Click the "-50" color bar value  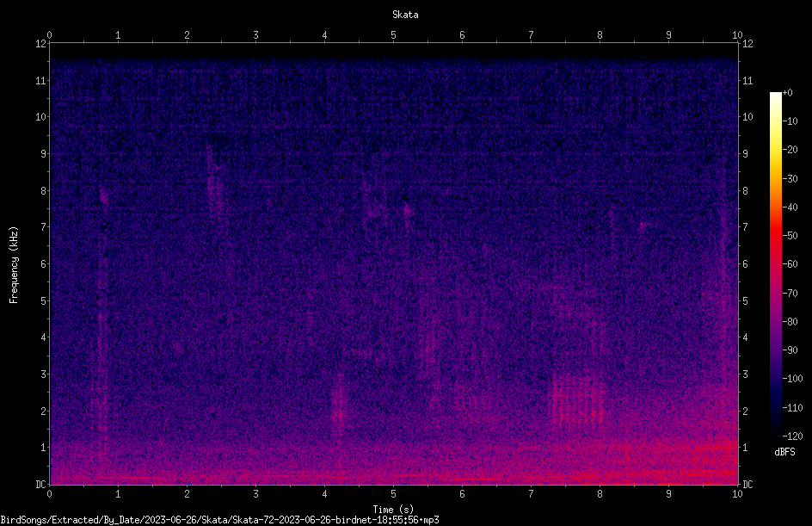click(x=790, y=236)
